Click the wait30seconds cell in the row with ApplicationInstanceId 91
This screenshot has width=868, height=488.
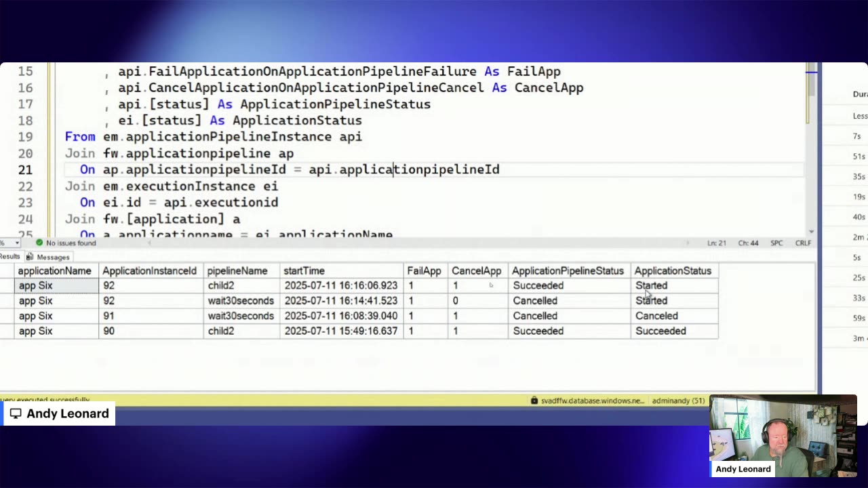pyautogui.click(x=241, y=316)
